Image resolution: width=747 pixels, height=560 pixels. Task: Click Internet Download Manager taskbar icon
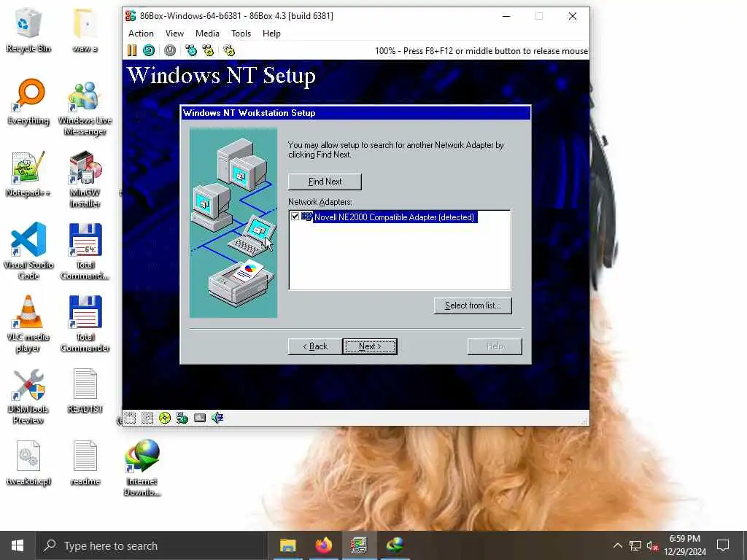[x=395, y=545]
